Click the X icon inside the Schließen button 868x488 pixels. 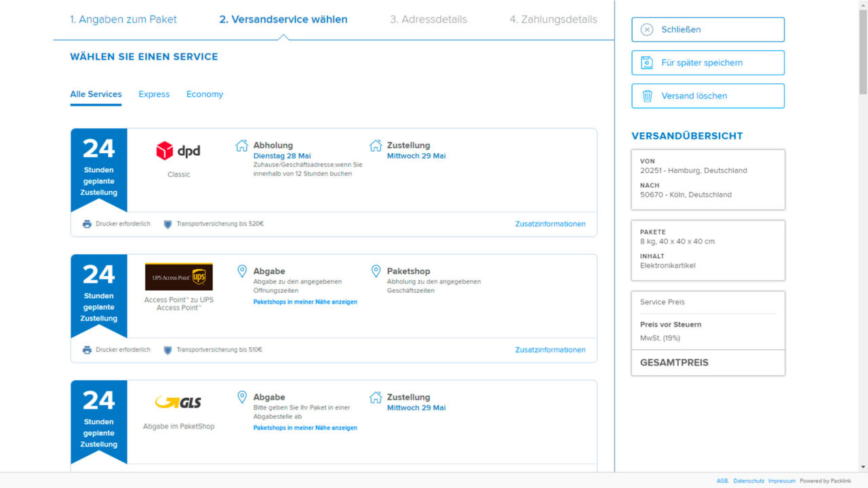[x=646, y=29]
